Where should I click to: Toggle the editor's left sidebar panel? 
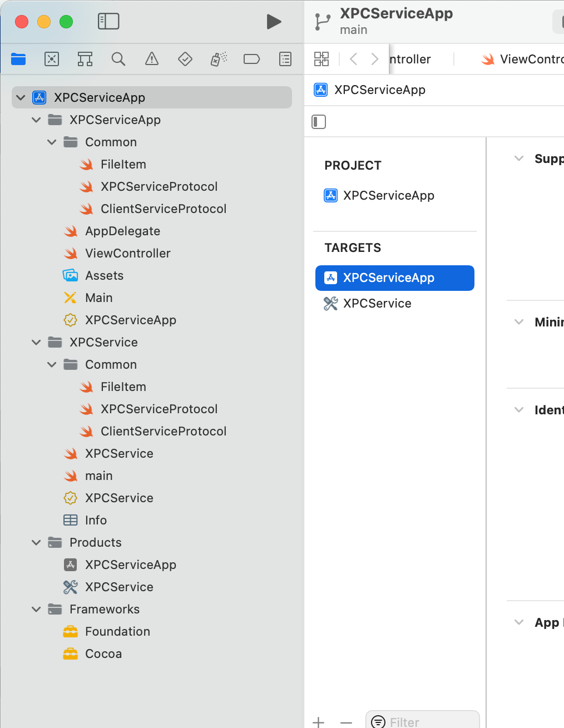[319, 121]
